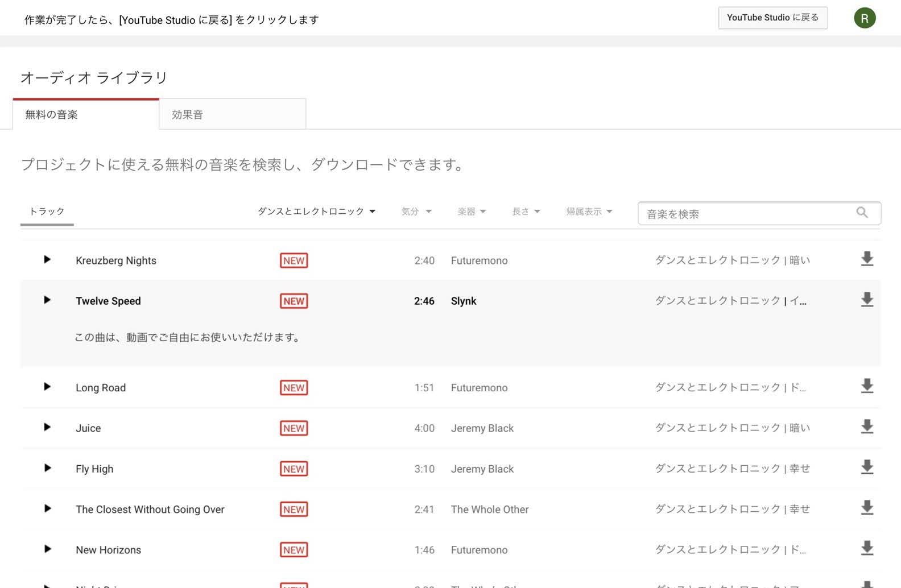The width and height of the screenshot is (901, 588).
Task: Play the Kreuzberg Nights track
Action: point(47,260)
